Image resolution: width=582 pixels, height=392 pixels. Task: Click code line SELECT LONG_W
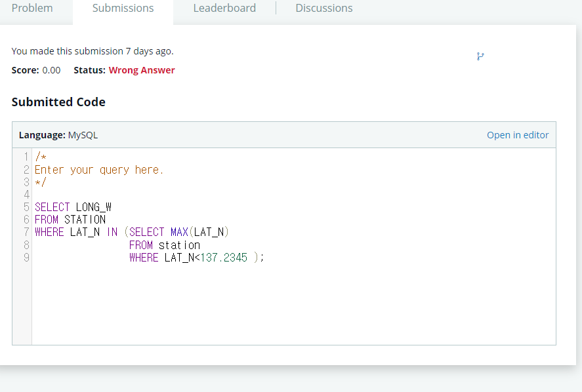pyautogui.click(x=73, y=207)
